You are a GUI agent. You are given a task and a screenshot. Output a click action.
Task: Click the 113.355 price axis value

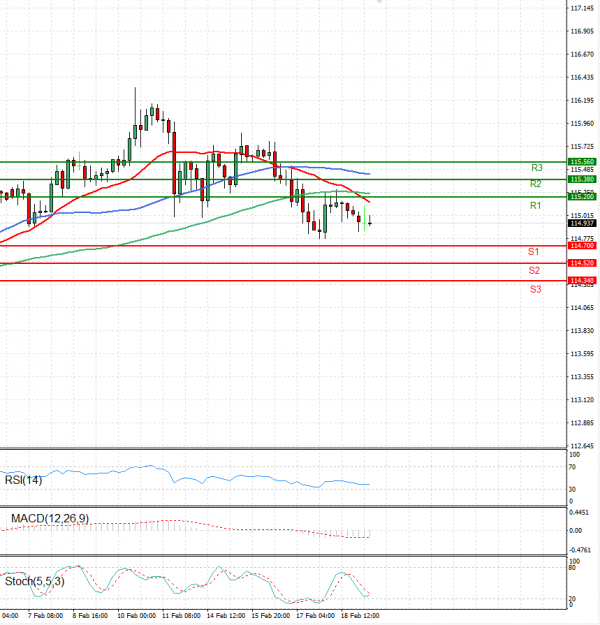pyautogui.click(x=582, y=377)
